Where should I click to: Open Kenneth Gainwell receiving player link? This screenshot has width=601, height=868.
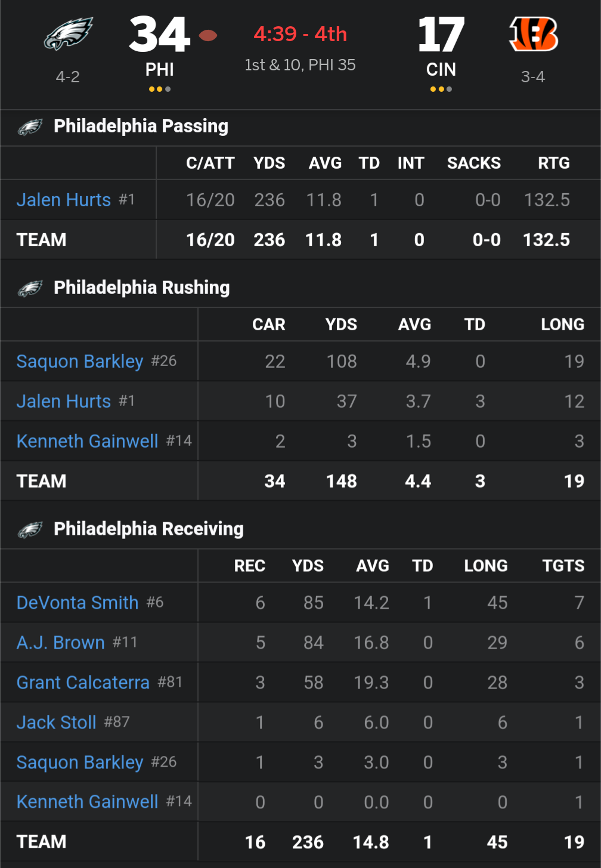click(88, 802)
